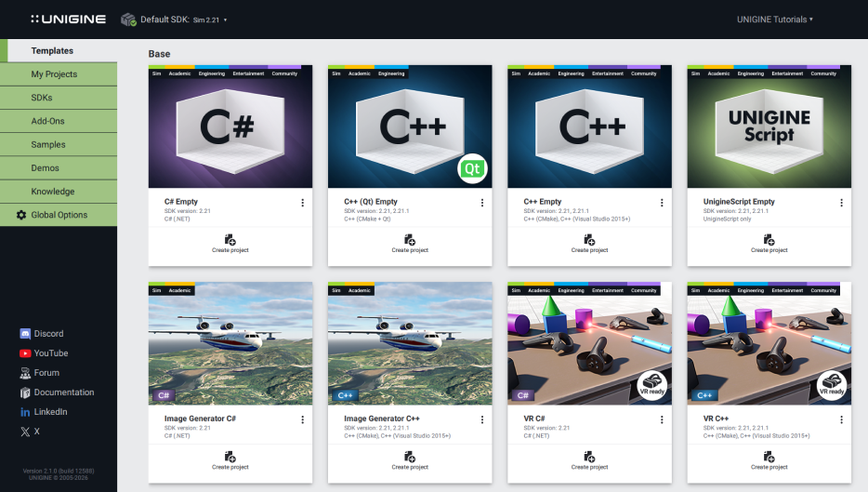Open the Discord link
The width and height of the screenshot is (868, 492).
click(x=48, y=334)
